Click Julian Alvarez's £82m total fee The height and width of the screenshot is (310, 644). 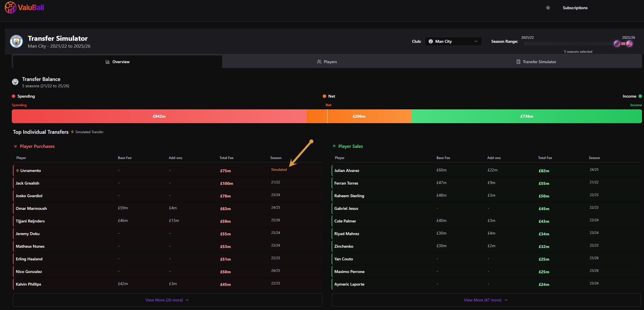544,171
